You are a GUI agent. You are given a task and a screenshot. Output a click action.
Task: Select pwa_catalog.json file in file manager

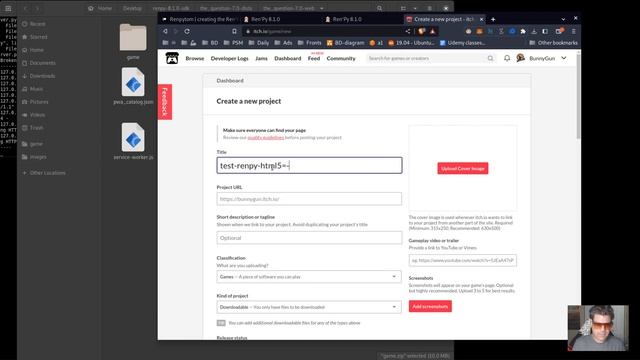(133, 87)
